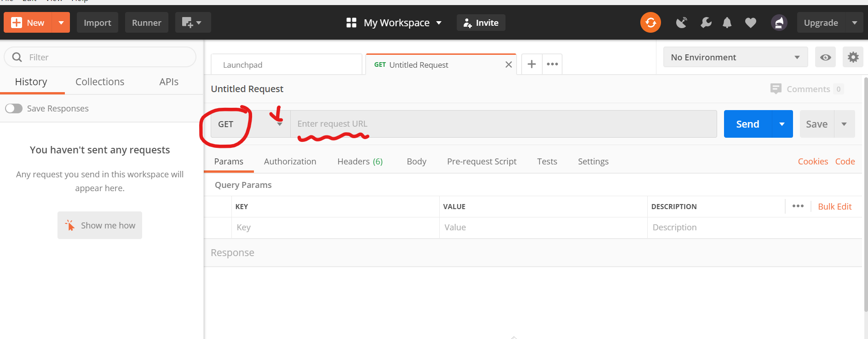Click Bulk Edit link

click(x=834, y=206)
